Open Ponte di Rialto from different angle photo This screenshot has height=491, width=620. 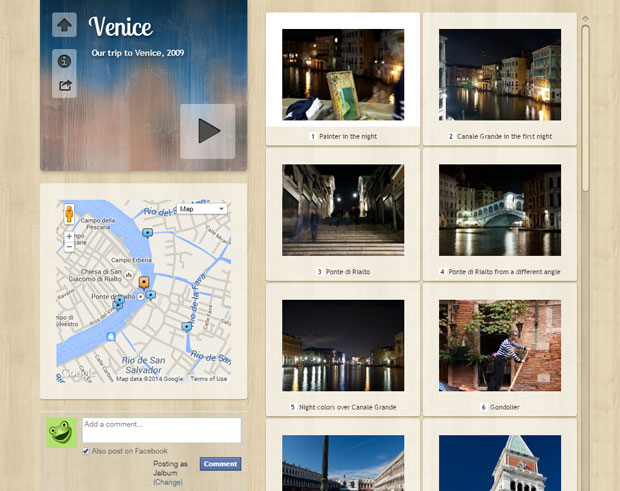tap(499, 210)
